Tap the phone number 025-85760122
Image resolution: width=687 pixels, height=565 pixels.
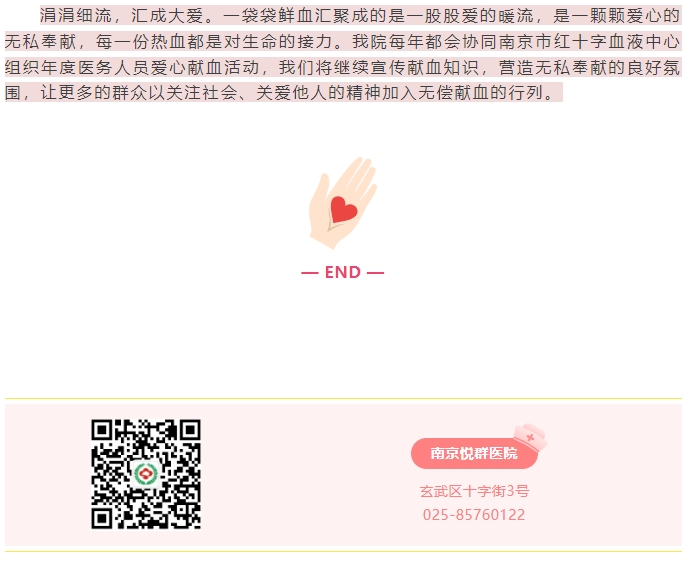point(474,515)
